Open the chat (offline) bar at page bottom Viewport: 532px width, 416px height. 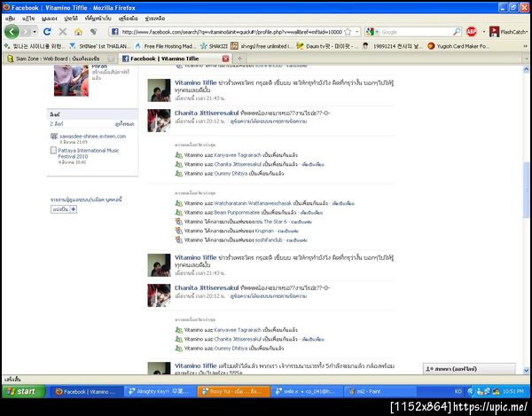coord(469,369)
